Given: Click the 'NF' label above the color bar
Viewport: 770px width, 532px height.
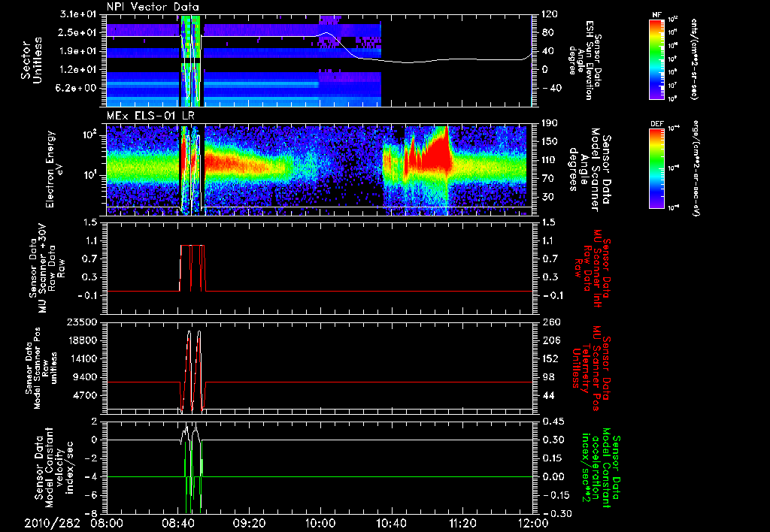Looking at the screenshot, I should tap(656, 15).
